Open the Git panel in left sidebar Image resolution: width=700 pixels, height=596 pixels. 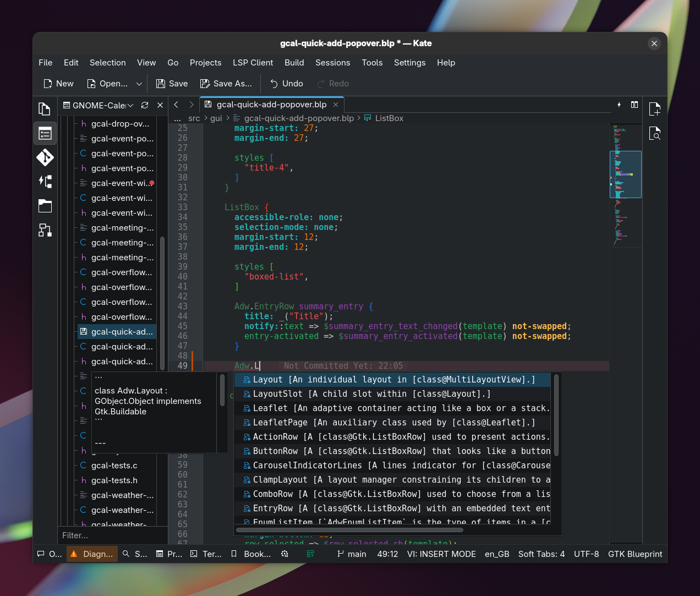(x=45, y=157)
